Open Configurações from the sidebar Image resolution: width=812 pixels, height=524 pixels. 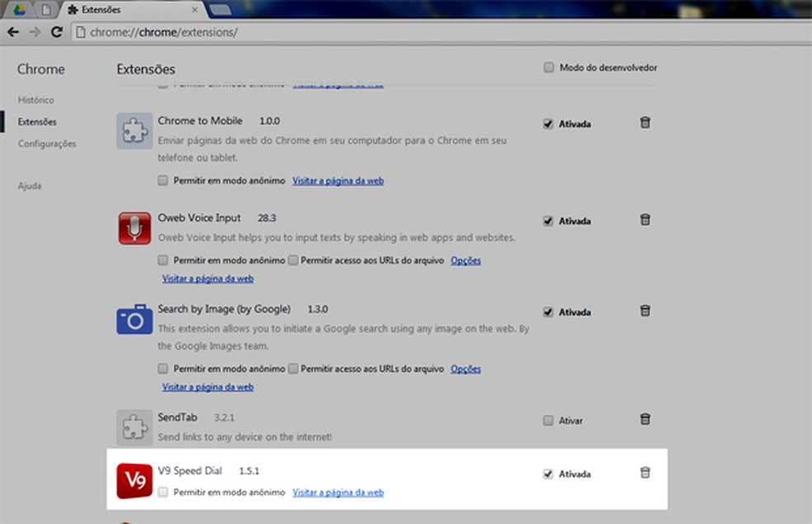pyautogui.click(x=46, y=144)
